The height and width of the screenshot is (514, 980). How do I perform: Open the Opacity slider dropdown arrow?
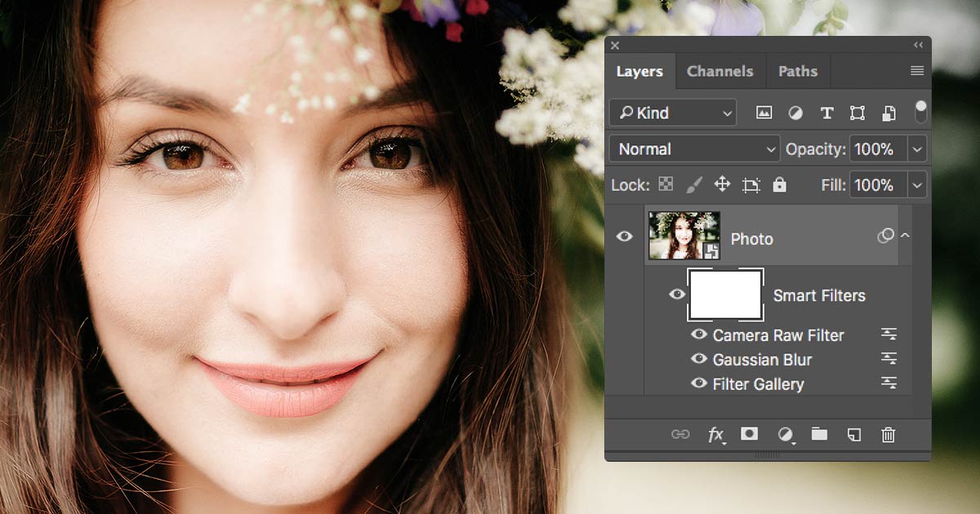(x=917, y=149)
